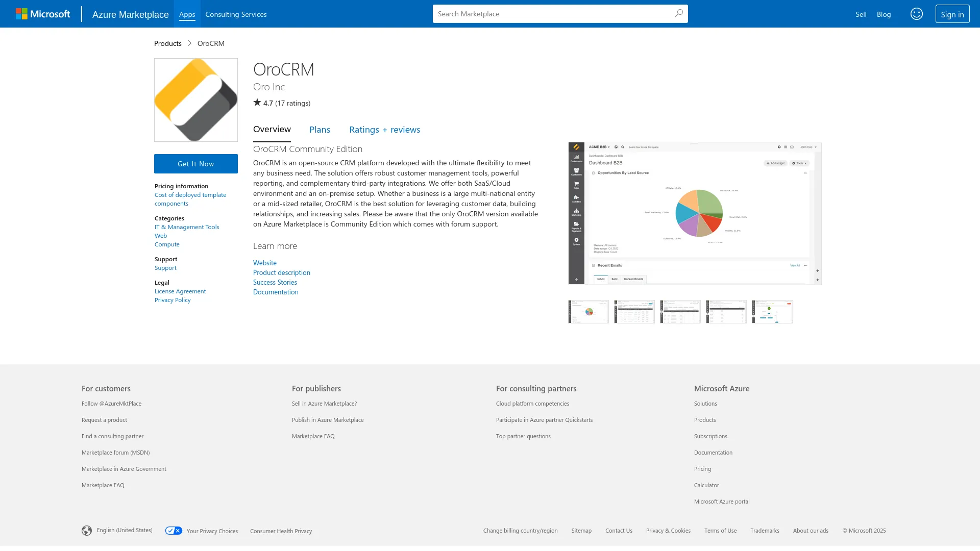This screenshot has width=980, height=551.
Task: Open the Privacy Policy link in sidebar
Action: [173, 300]
